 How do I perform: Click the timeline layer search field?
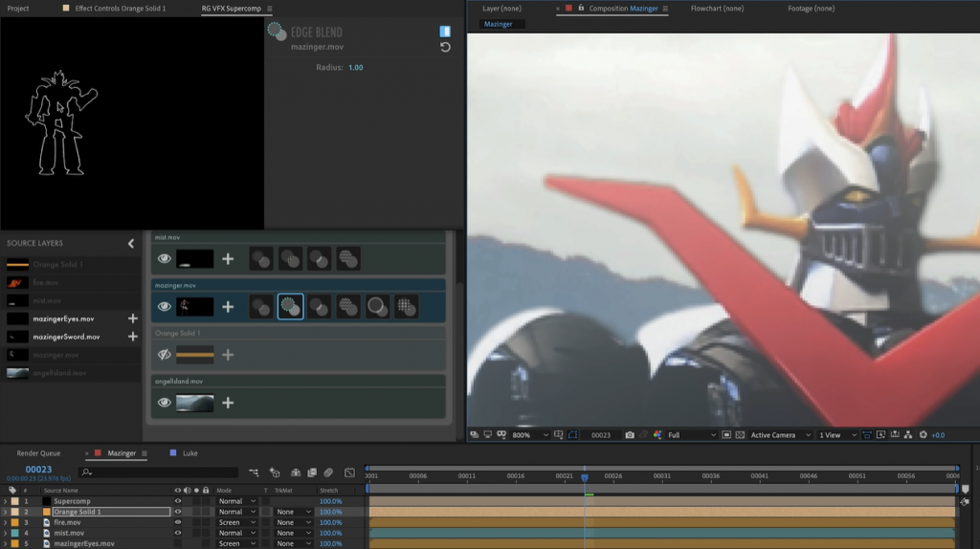pos(159,472)
